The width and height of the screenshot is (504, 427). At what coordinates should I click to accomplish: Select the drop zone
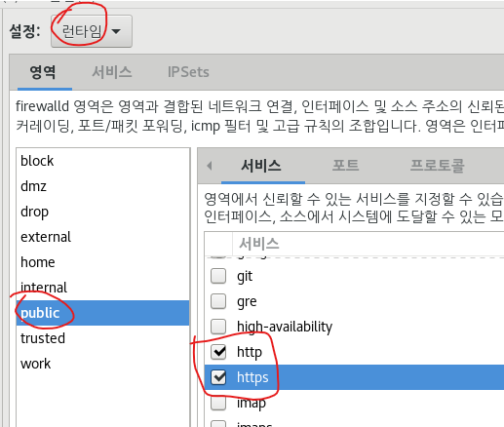coord(102,212)
